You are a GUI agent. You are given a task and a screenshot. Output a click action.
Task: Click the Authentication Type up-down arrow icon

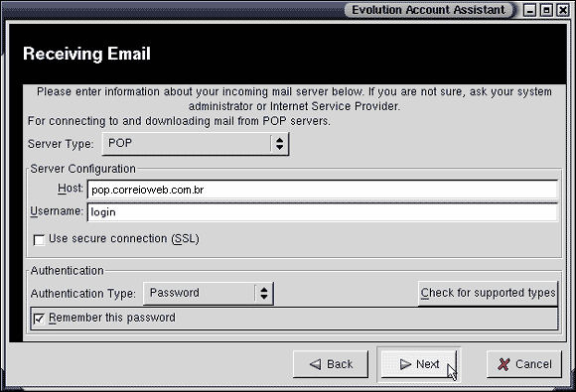pyautogui.click(x=264, y=294)
